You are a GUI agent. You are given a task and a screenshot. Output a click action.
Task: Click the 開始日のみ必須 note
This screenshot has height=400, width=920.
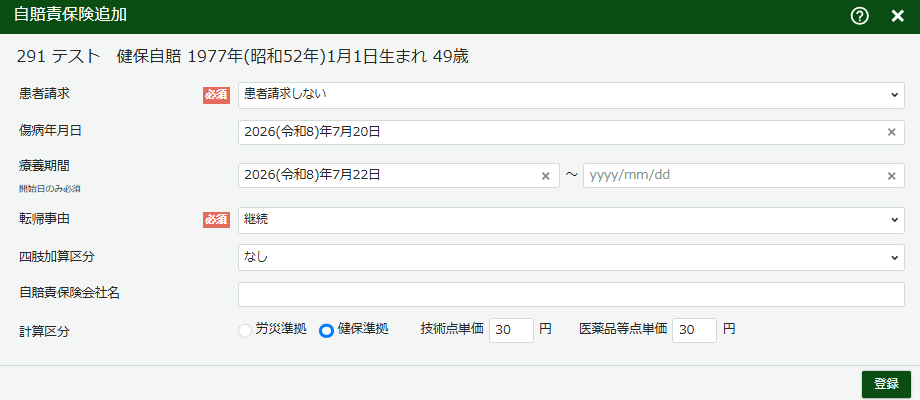(x=50, y=189)
